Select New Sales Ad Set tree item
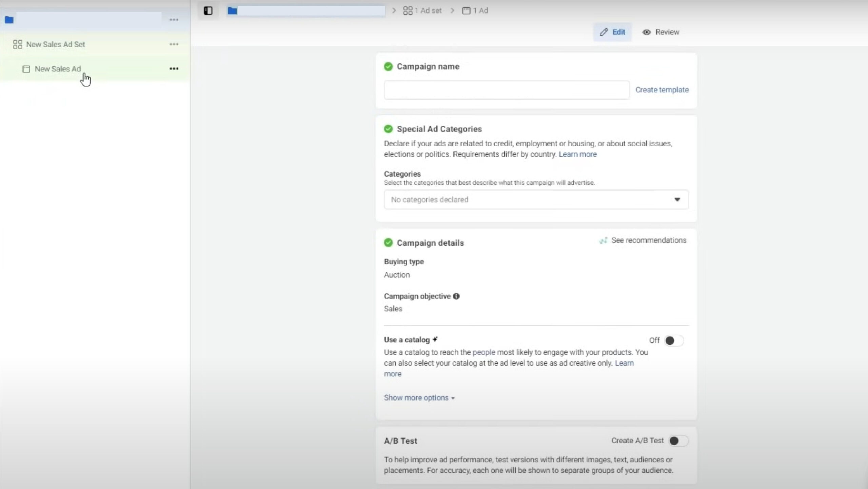This screenshot has height=489, width=868. 56,44
